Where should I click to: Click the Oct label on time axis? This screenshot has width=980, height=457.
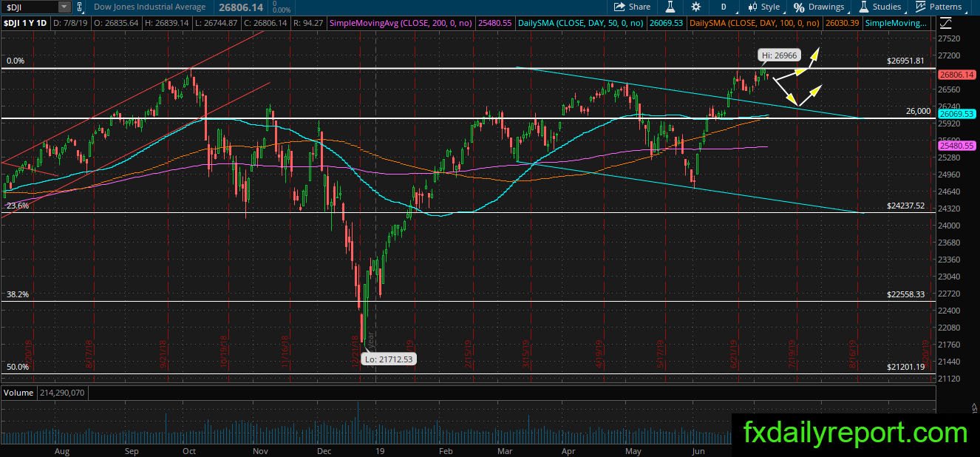[x=188, y=450]
